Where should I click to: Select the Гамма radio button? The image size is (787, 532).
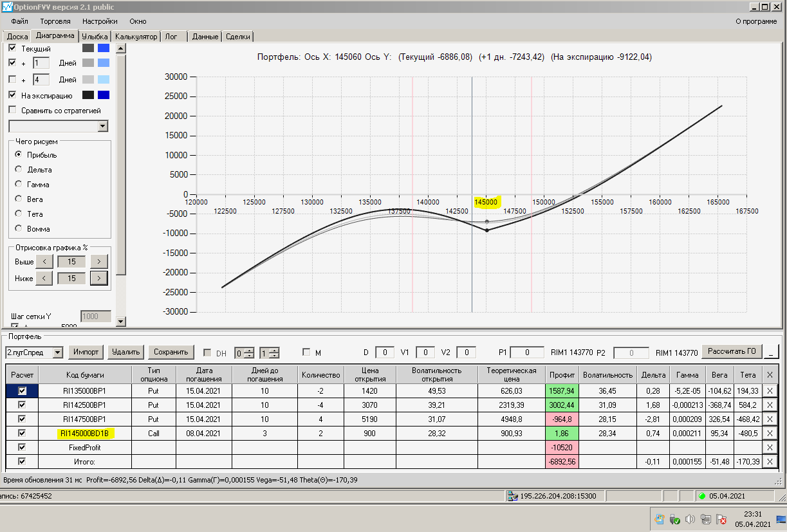point(18,184)
